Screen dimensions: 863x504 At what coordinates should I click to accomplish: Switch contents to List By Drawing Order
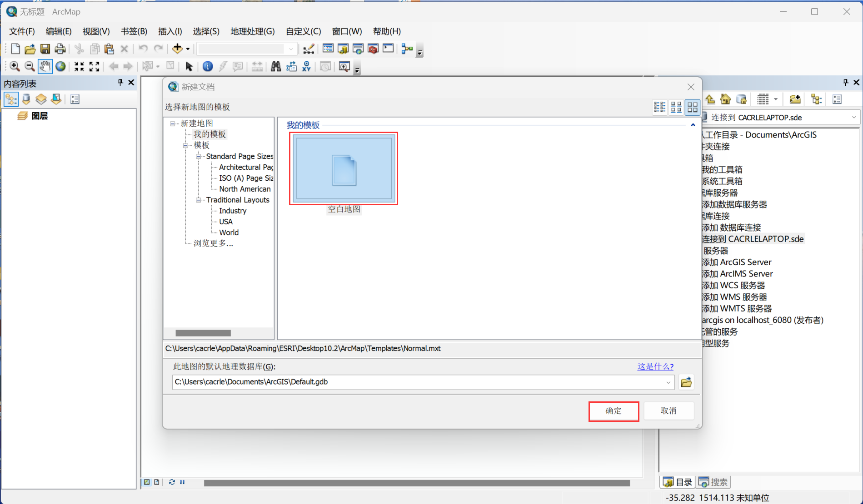[x=11, y=99]
